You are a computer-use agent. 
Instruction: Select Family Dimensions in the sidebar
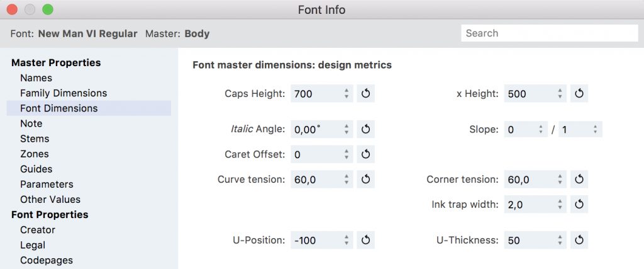pos(64,93)
